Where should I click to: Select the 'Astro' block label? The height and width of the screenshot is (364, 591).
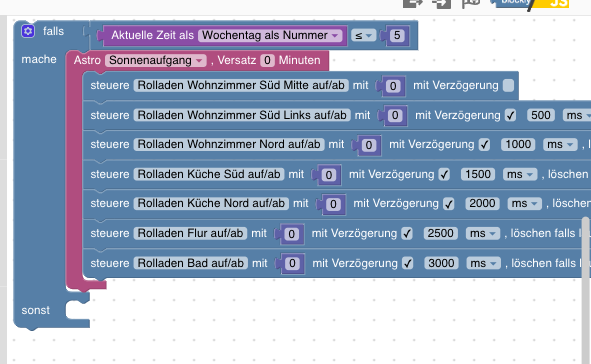[87, 60]
